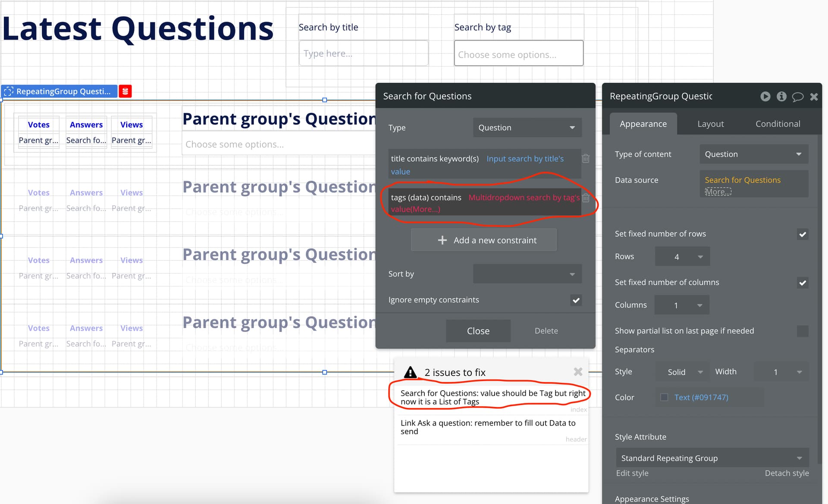The height and width of the screenshot is (504, 828).
Task: Click the Search by title input field
Action: point(363,53)
